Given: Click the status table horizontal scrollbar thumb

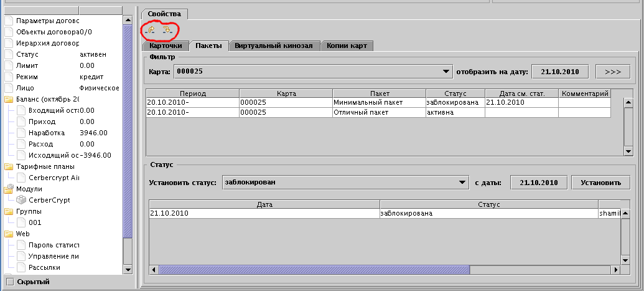Looking at the screenshot, I should tap(314, 269).
